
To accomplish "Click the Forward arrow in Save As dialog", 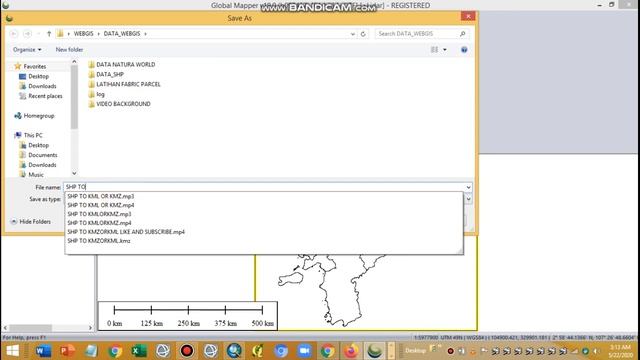I will [27, 33].
